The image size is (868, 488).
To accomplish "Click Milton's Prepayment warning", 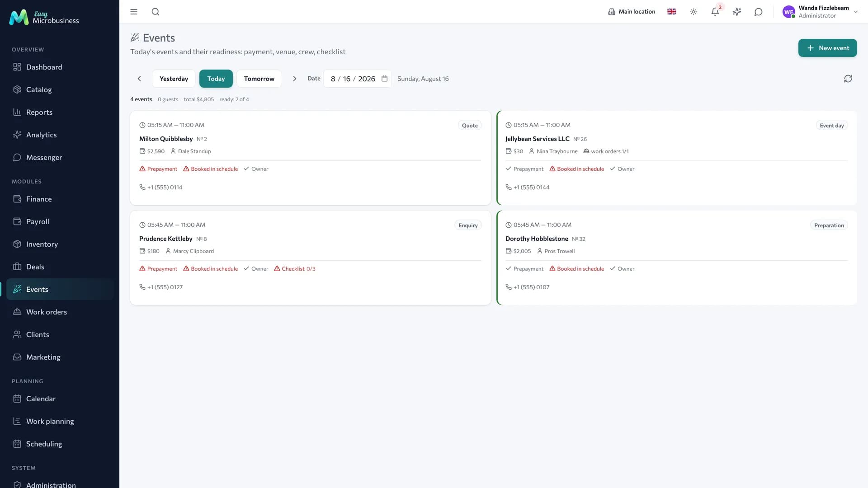I will pyautogui.click(x=158, y=169).
